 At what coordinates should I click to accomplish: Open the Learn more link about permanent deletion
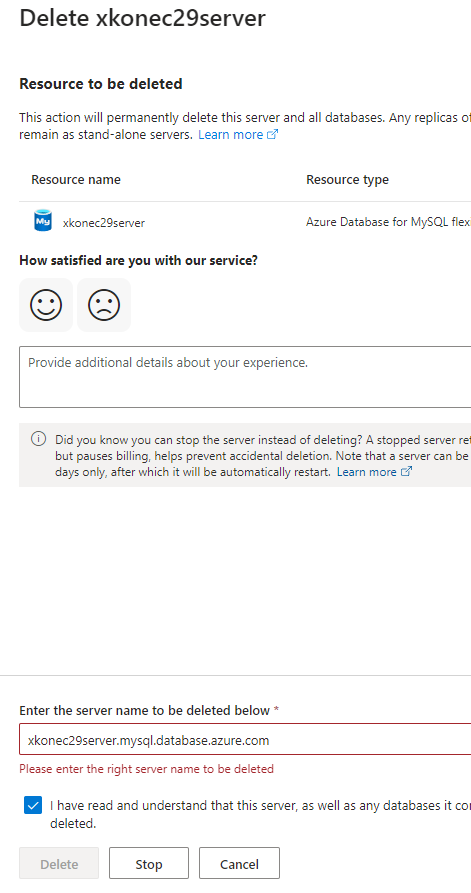pyautogui.click(x=231, y=134)
